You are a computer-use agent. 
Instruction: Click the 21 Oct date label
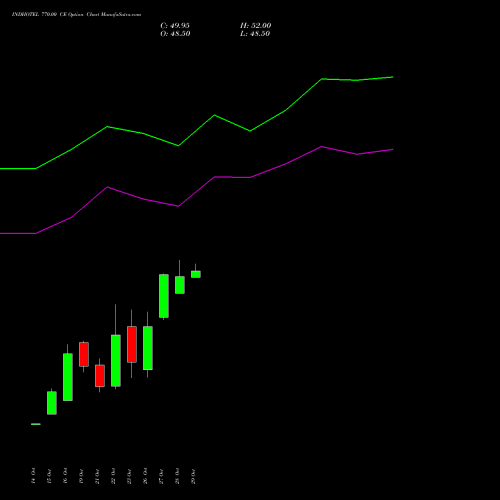click(97, 476)
